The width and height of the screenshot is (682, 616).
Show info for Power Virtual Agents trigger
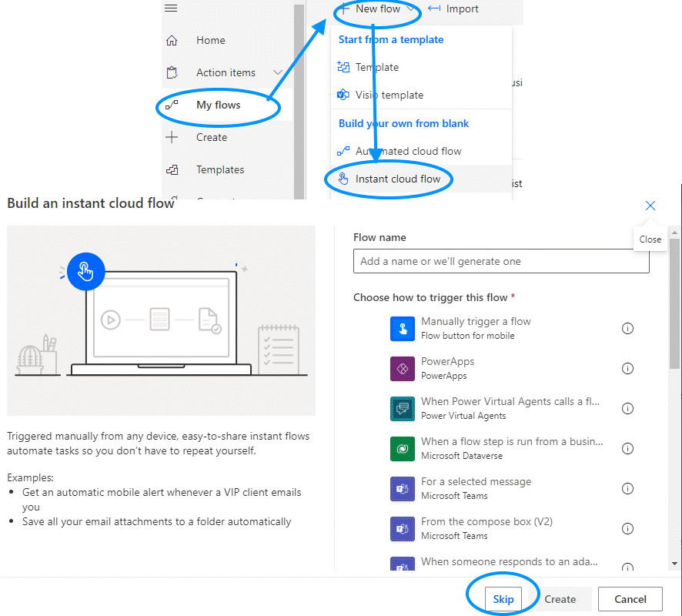627,409
